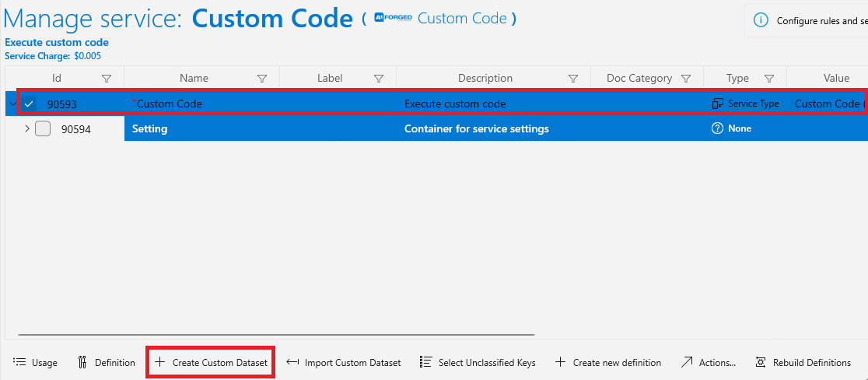This screenshot has height=380, width=868.
Task: Expand the 90594 Setting row
Action: [27, 129]
